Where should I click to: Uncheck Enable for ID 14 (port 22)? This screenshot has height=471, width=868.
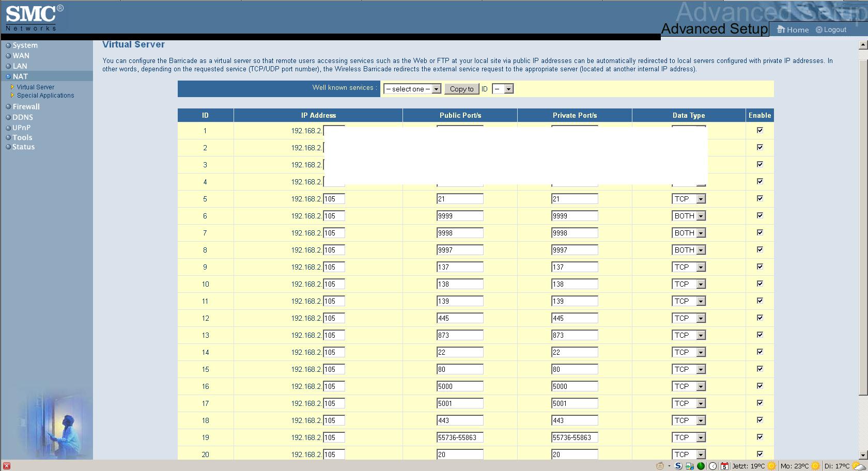coord(760,352)
